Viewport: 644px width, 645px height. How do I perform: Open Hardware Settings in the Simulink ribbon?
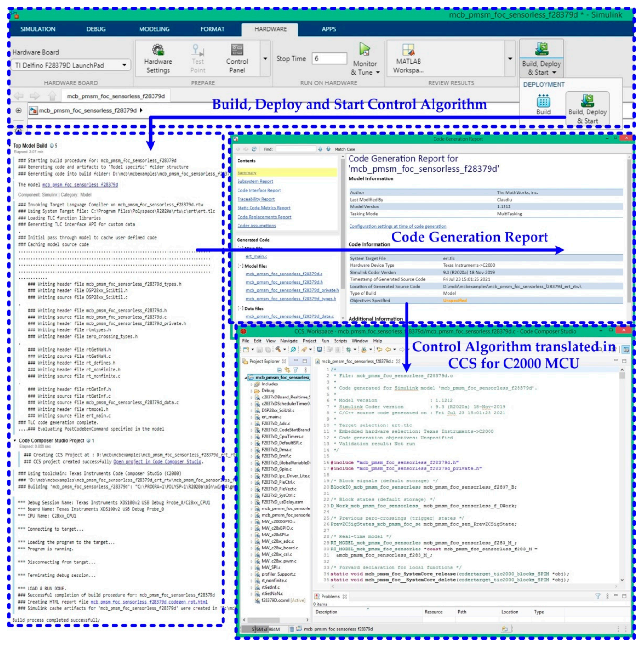158,59
